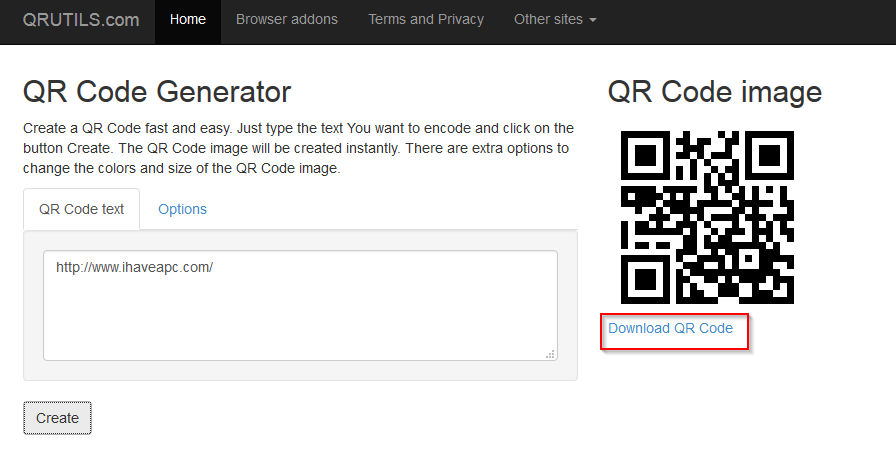Open the Browser addons page

point(287,19)
